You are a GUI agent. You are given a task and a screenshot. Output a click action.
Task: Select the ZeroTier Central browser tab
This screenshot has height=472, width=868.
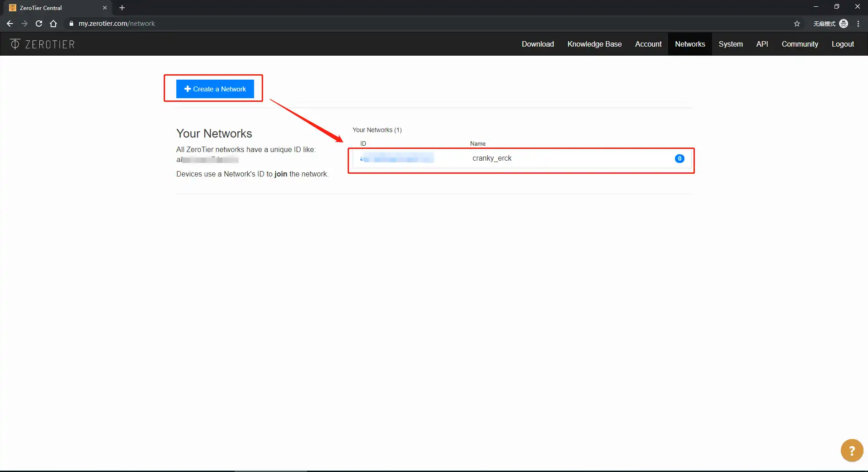tap(57, 8)
